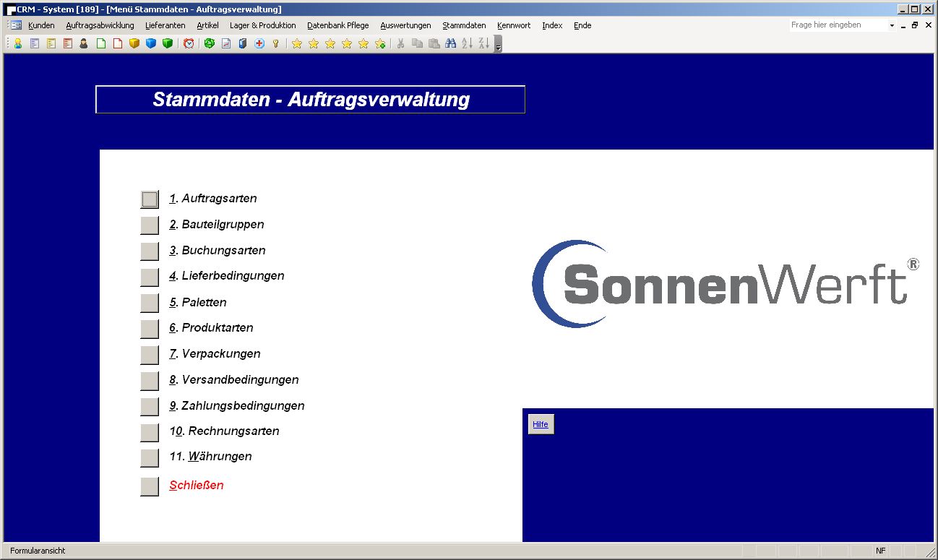Click the 'Formularansicht' status bar text
This screenshot has width=938, height=560.
pyautogui.click(x=38, y=551)
